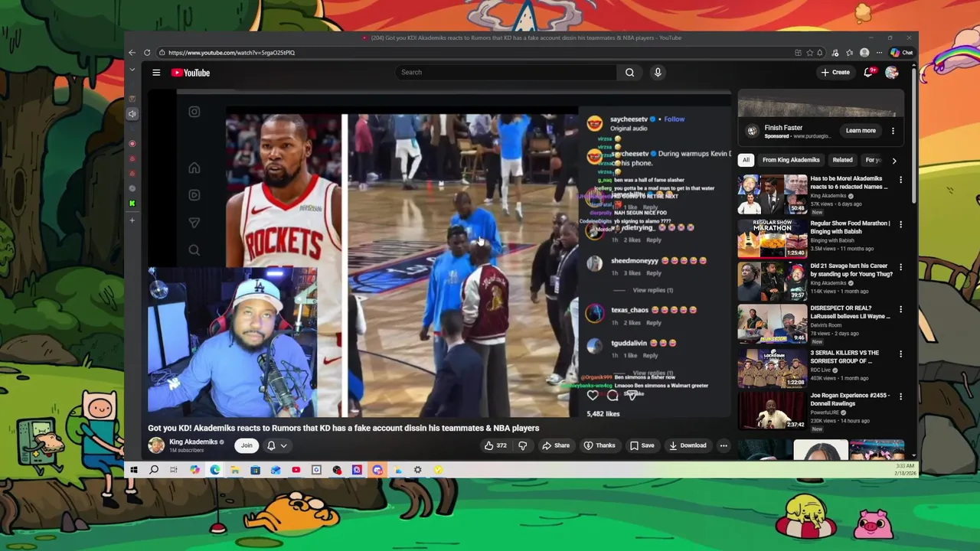
Task: Click the search magnifier button on YouTube
Action: pos(629,73)
